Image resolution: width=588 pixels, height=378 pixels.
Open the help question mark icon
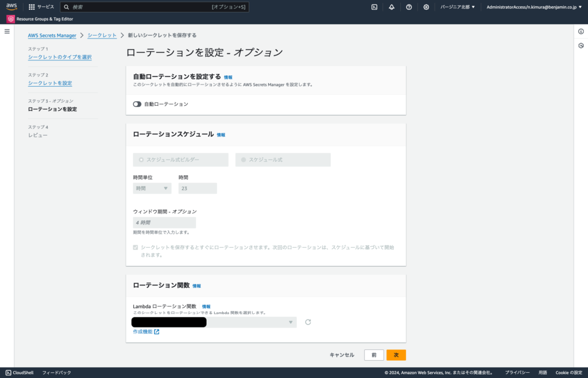pyautogui.click(x=408, y=7)
